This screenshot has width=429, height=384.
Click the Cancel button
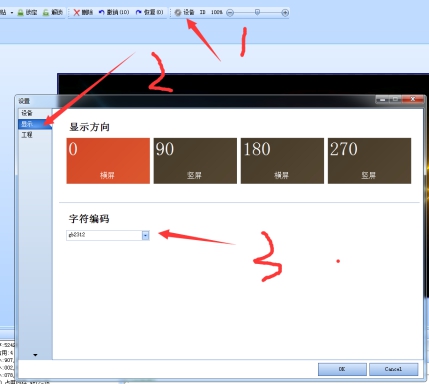393,369
